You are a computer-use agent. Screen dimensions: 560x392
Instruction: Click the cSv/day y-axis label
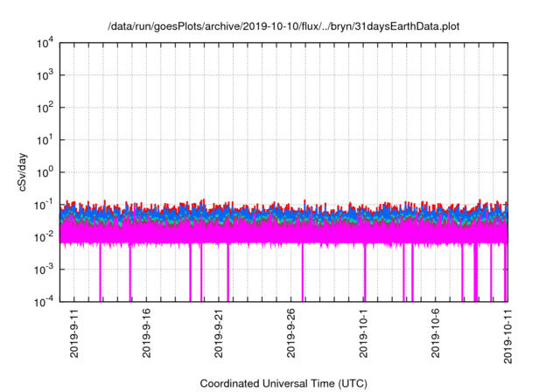click(22, 172)
